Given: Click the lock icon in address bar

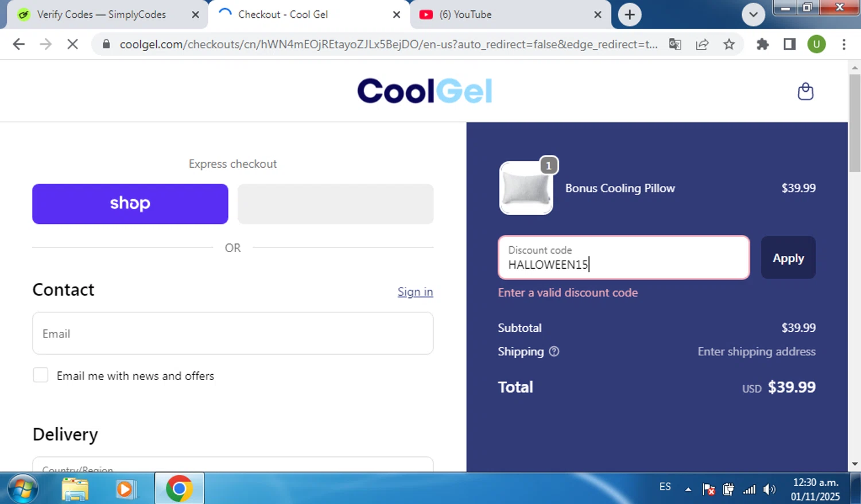Looking at the screenshot, I should point(106,44).
